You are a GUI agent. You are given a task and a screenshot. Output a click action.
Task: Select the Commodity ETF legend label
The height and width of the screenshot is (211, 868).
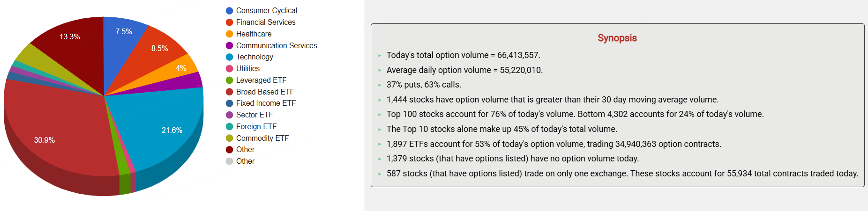pos(262,138)
